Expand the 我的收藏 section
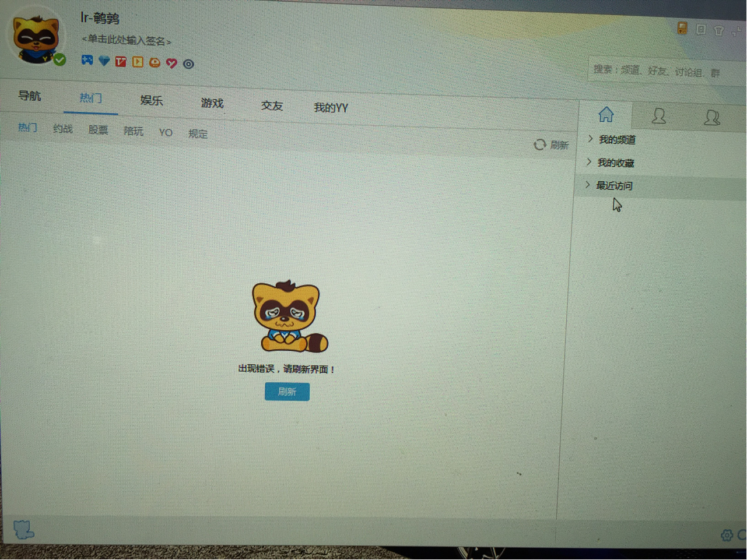Viewport: 747px width, 560px height. click(x=615, y=163)
